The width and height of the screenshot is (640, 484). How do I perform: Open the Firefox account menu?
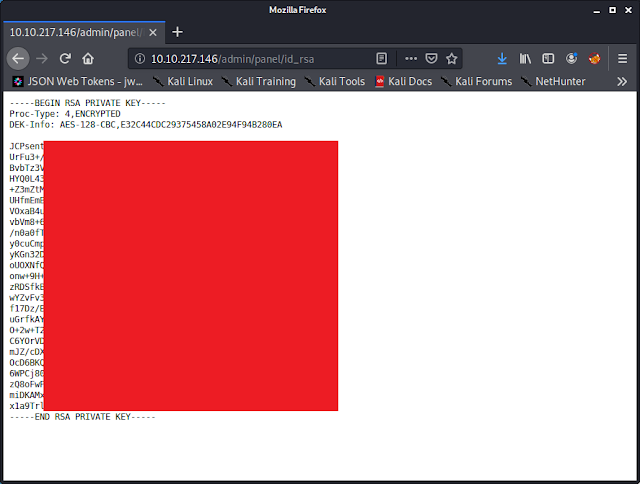(x=571, y=59)
